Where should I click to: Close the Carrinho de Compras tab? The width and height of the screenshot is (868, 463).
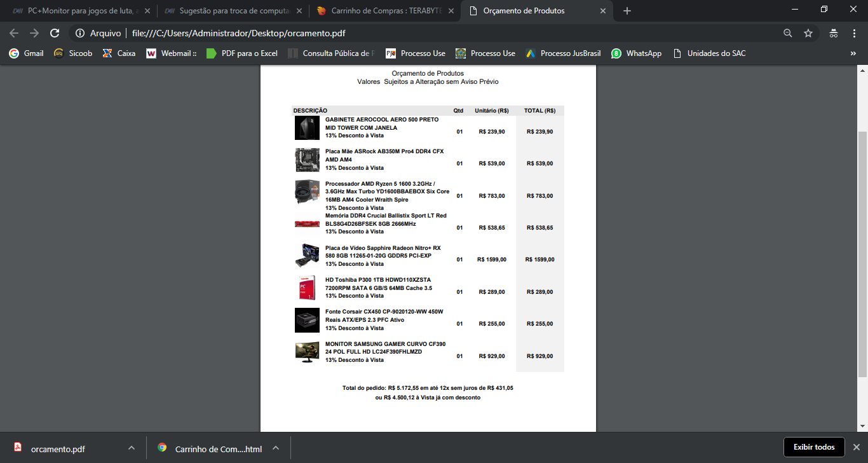(451, 11)
